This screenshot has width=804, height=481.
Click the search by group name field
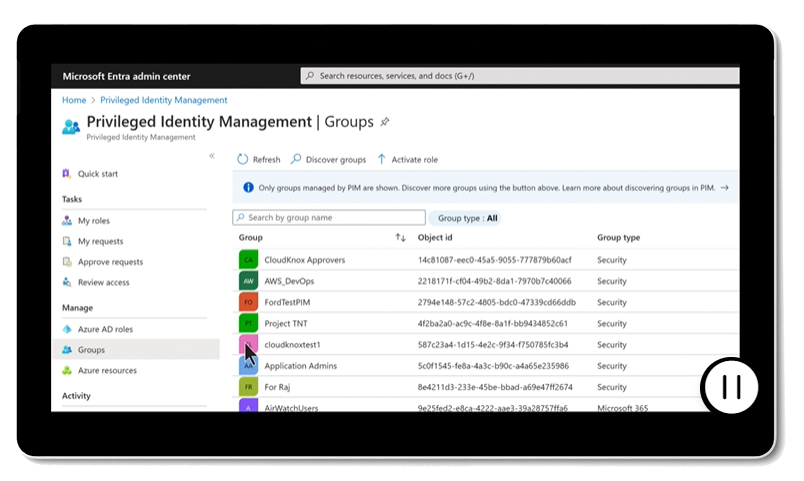click(329, 218)
